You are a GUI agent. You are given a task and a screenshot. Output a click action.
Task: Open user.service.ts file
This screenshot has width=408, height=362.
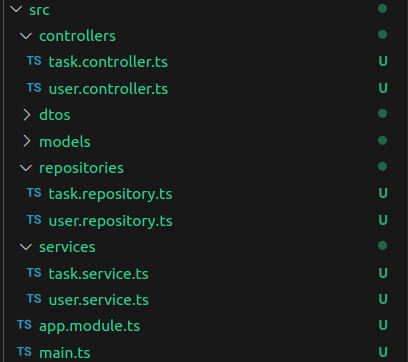click(x=99, y=300)
